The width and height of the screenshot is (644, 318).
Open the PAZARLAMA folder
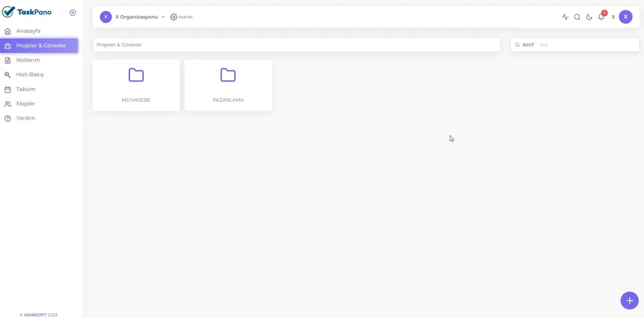click(x=228, y=85)
